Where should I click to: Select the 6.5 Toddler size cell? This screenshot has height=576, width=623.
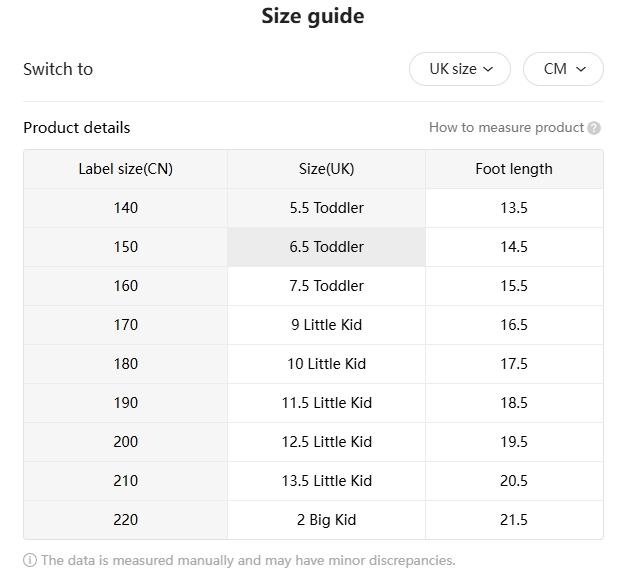point(327,247)
